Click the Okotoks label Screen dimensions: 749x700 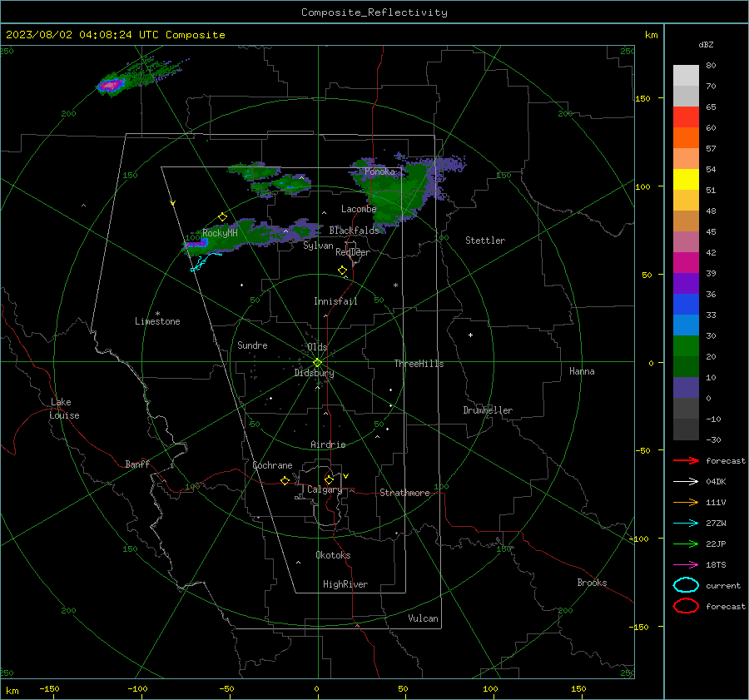[x=333, y=555]
